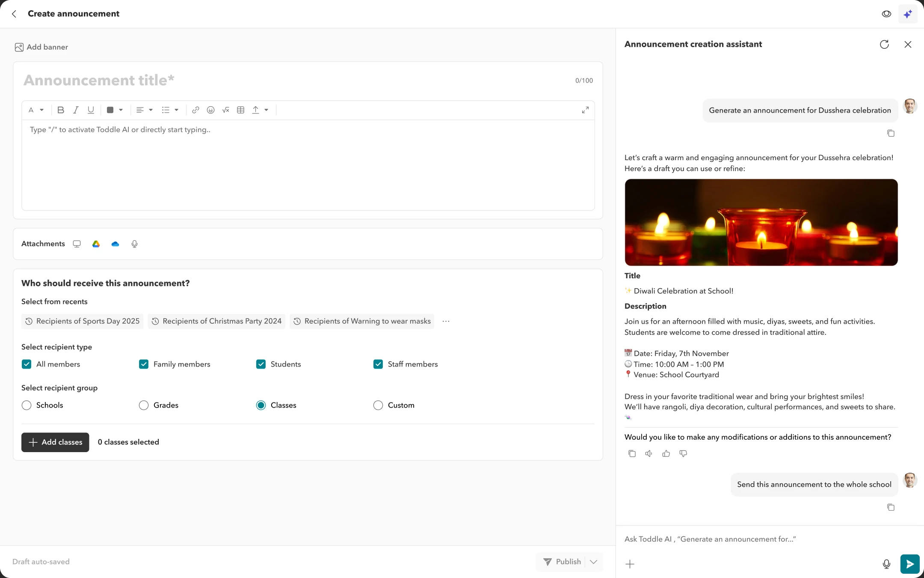This screenshot has width=924, height=578.
Task: Open the text alignment dropdown
Action: [x=145, y=110]
